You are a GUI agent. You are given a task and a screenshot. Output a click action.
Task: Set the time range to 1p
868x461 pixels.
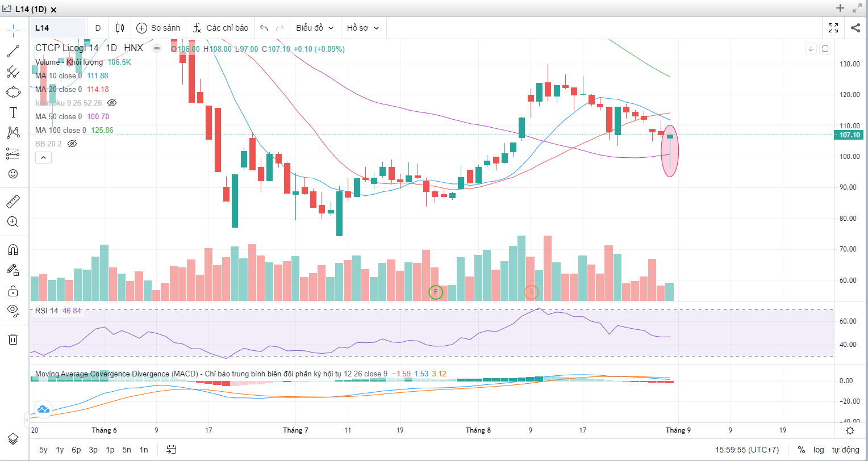pyautogui.click(x=110, y=450)
